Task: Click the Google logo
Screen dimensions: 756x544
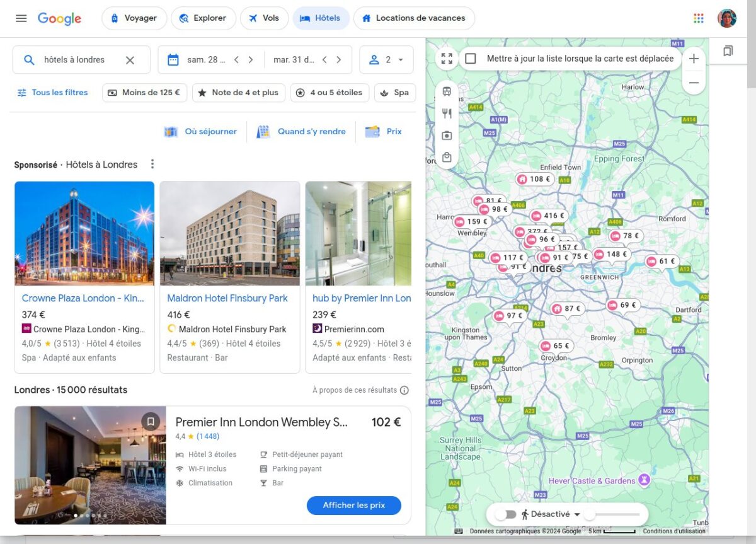Action: [x=59, y=18]
